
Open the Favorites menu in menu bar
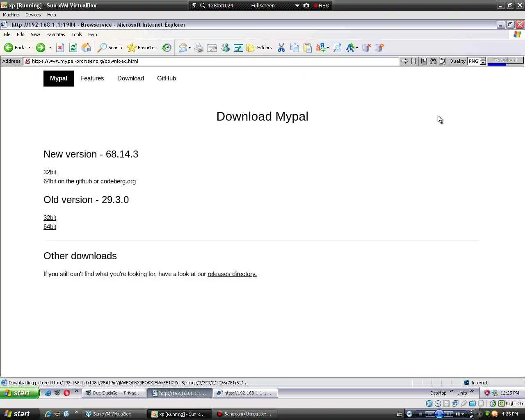(55, 34)
